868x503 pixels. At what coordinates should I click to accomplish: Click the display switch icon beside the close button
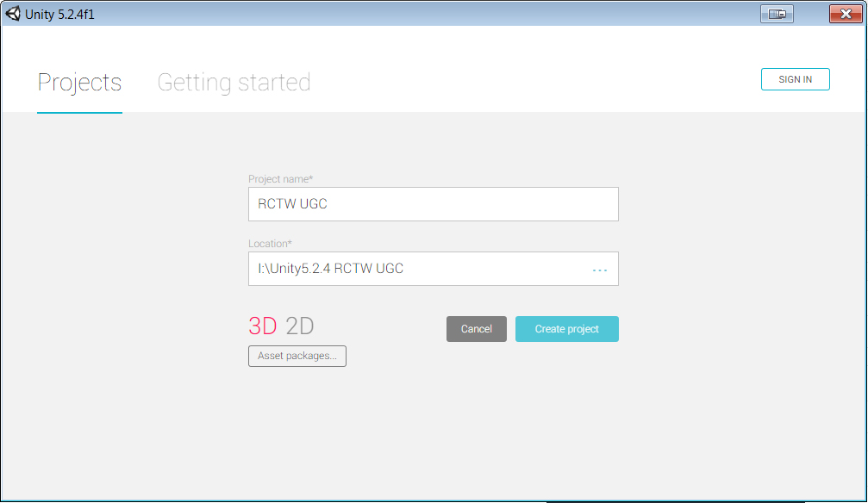tap(777, 14)
